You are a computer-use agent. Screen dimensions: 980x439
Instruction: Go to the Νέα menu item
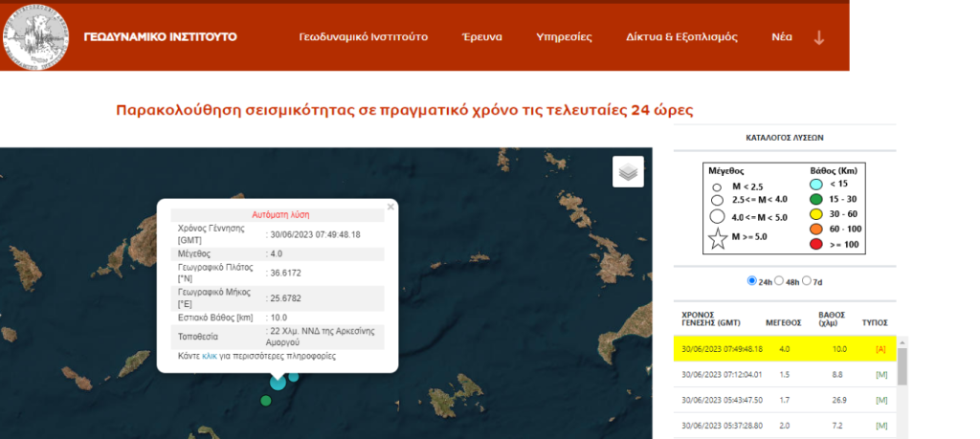point(781,37)
